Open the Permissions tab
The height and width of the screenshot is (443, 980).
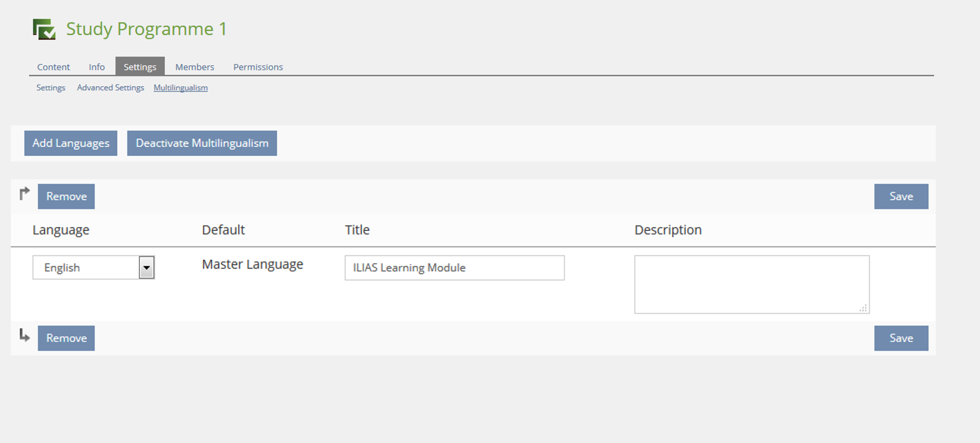(258, 67)
